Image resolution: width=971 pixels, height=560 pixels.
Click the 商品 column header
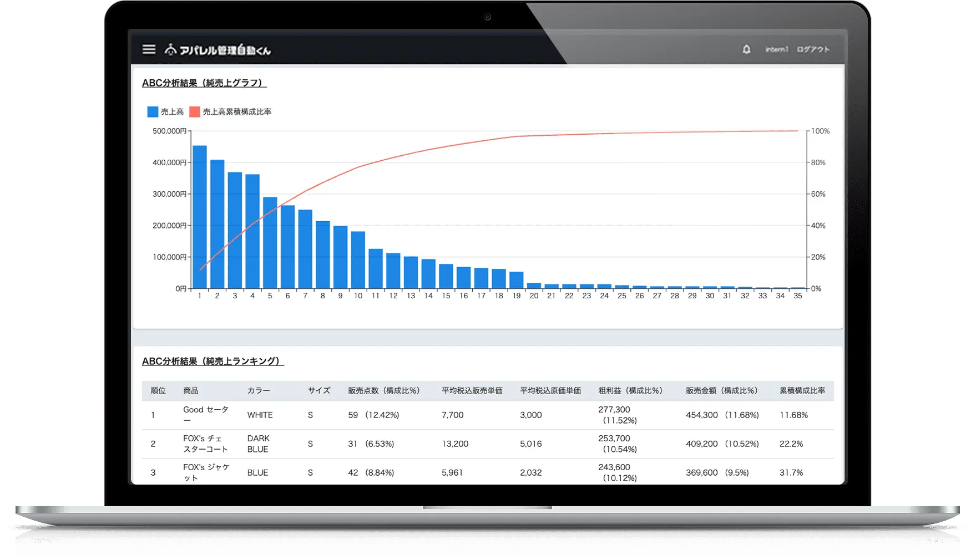(x=191, y=390)
